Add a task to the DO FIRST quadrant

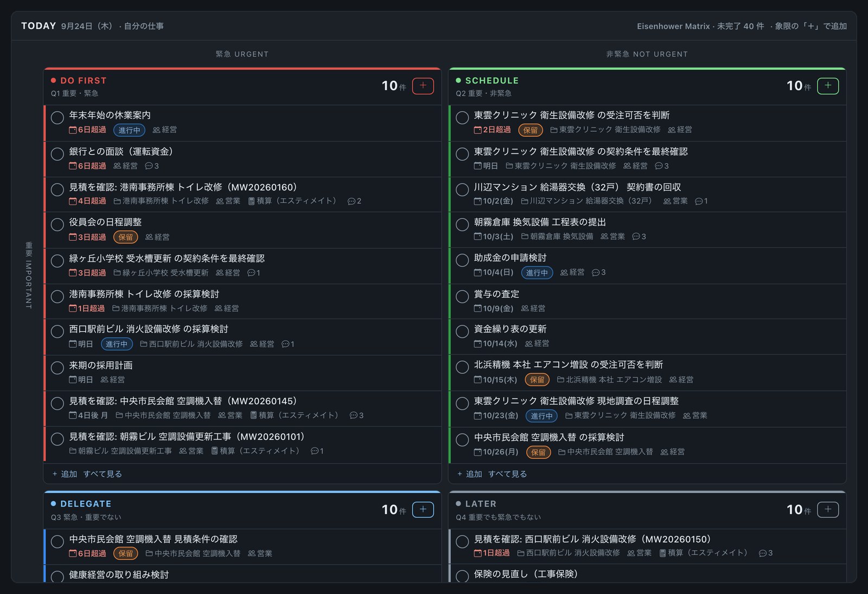423,86
